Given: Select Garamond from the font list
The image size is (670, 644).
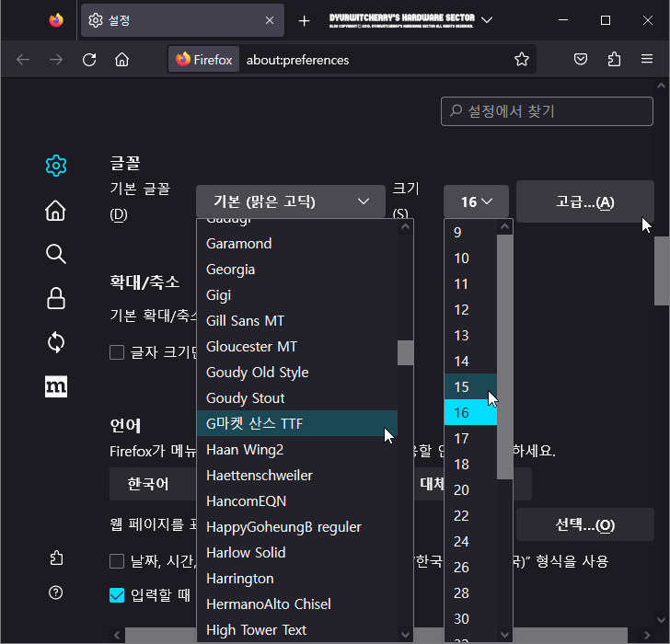Looking at the screenshot, I should click(x=297, y=244).
